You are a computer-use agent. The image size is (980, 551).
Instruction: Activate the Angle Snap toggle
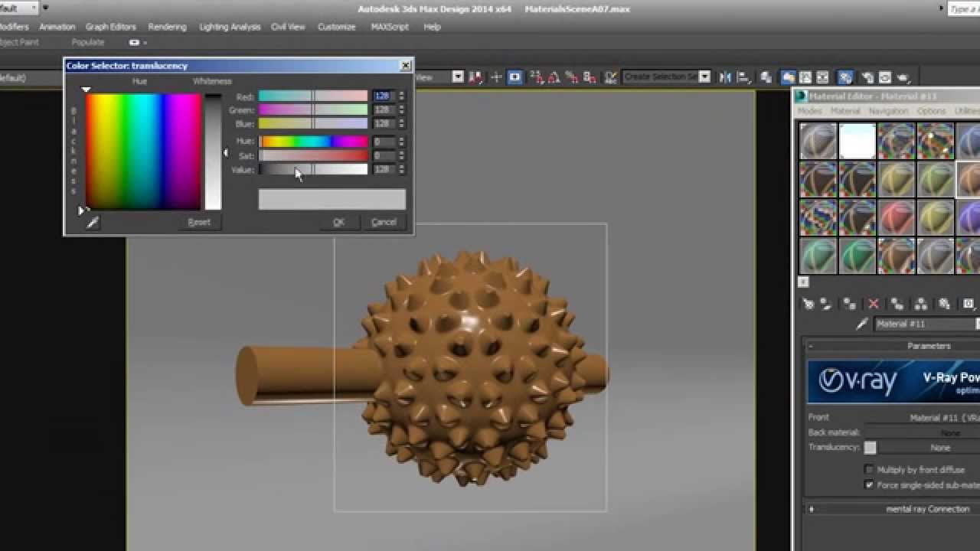554,77
